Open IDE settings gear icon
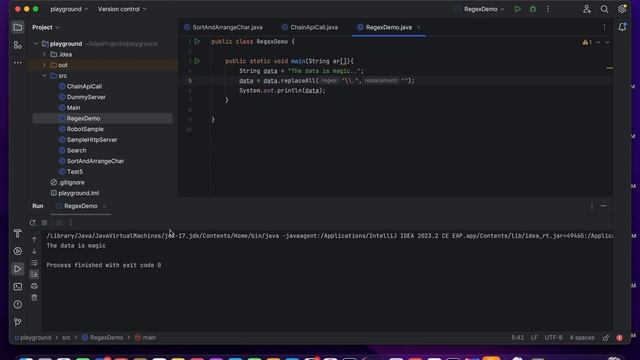This screenshot has height=360, width=640. click(x=622, y=9)
